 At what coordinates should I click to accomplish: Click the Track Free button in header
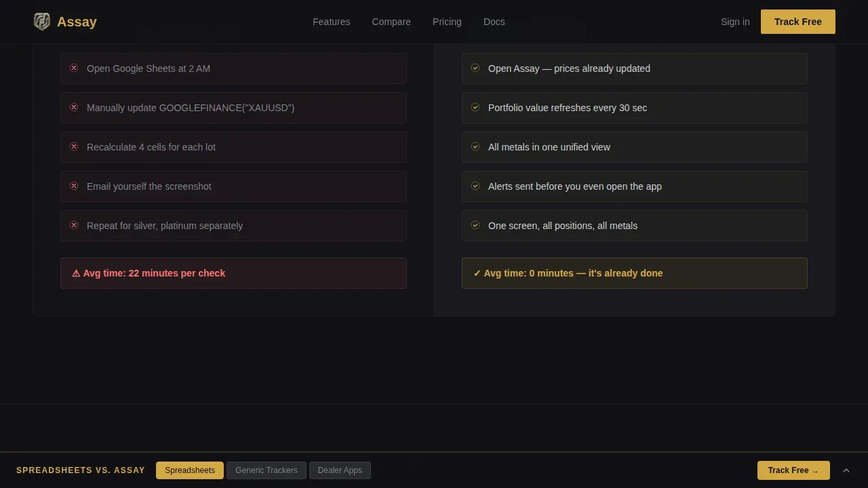[x=798, y=22]
